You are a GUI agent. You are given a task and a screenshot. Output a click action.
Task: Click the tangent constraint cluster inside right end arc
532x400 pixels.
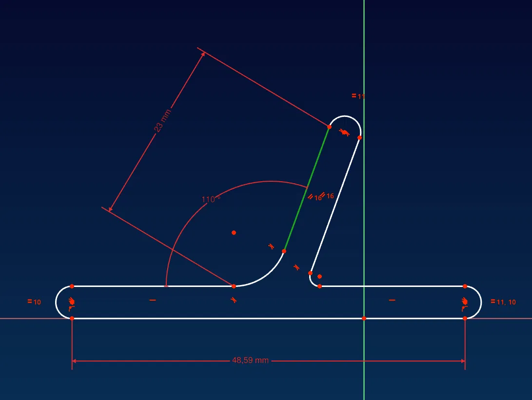point(465,301)
